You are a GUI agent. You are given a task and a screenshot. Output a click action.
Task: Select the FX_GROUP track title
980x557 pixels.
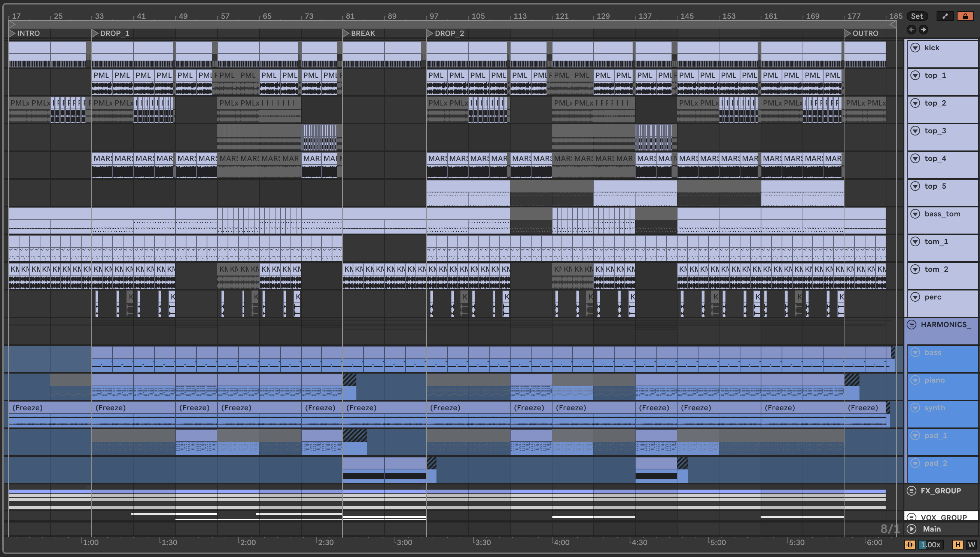(941, 491)
